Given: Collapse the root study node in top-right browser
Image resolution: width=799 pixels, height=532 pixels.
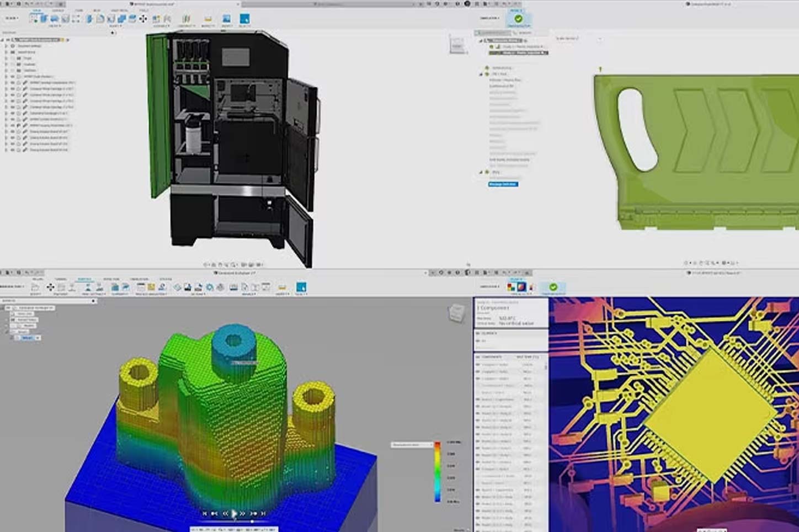Looking at the screenshot, I should point(481,41).
